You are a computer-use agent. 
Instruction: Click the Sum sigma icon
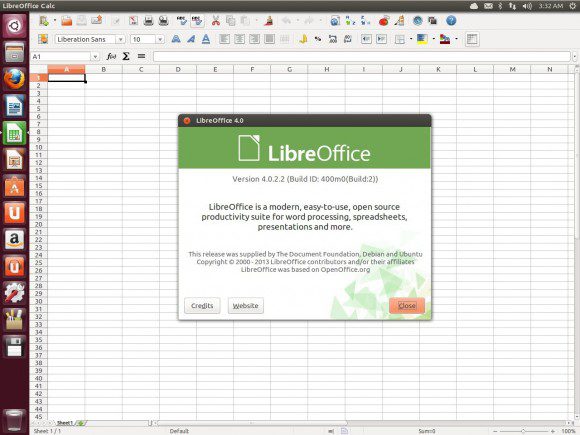point(126,56)
